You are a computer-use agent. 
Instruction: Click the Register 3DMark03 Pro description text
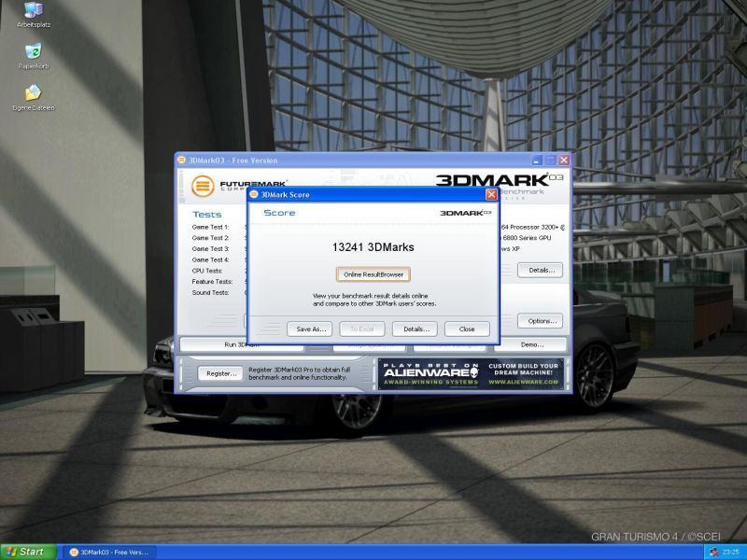click(299, 373)
